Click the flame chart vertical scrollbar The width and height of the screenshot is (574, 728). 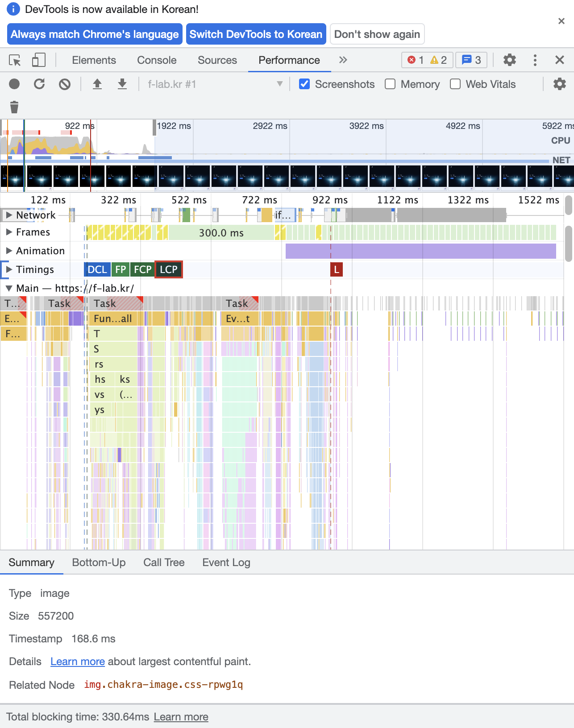coord(569,244)
